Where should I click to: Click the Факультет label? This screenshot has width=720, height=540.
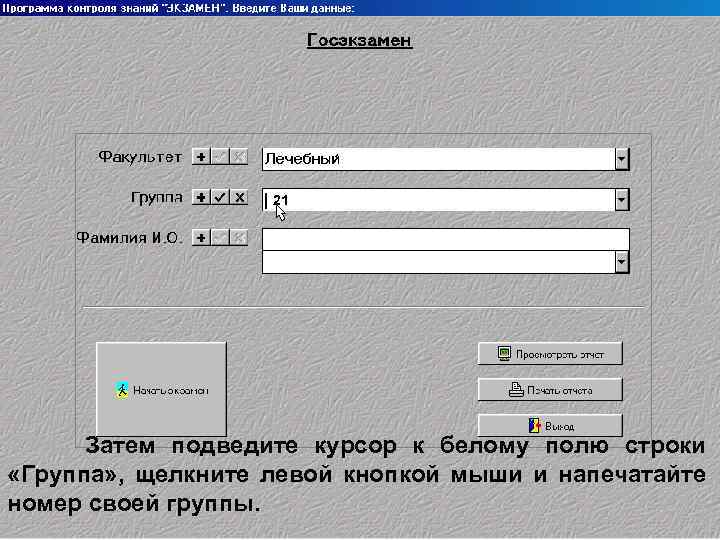point(141,157)
